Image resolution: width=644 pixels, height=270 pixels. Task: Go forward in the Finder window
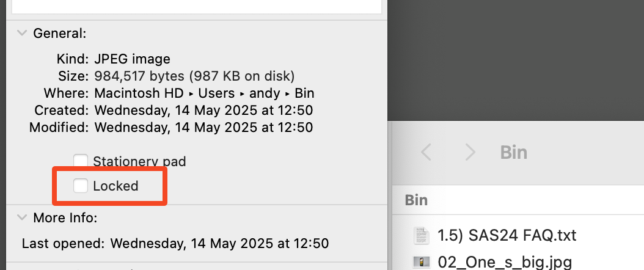point(469,152)
